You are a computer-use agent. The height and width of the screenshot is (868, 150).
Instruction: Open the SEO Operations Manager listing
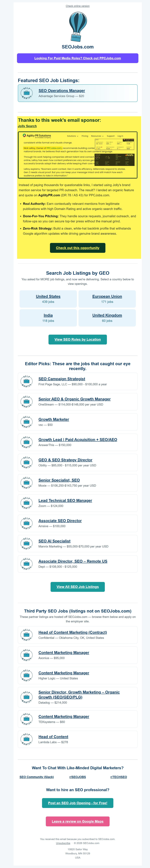62,91
